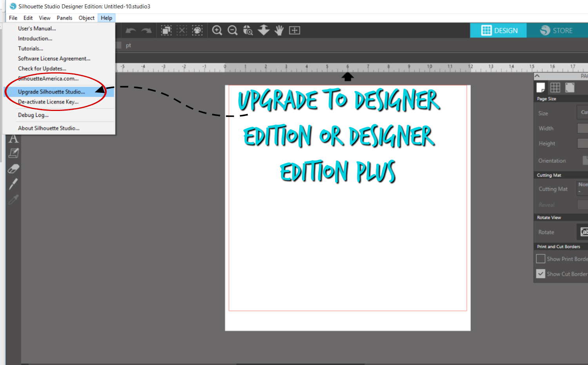The image size is (588, 365).
Task: Click the Orientation option button
Action: tap(585, 160)
